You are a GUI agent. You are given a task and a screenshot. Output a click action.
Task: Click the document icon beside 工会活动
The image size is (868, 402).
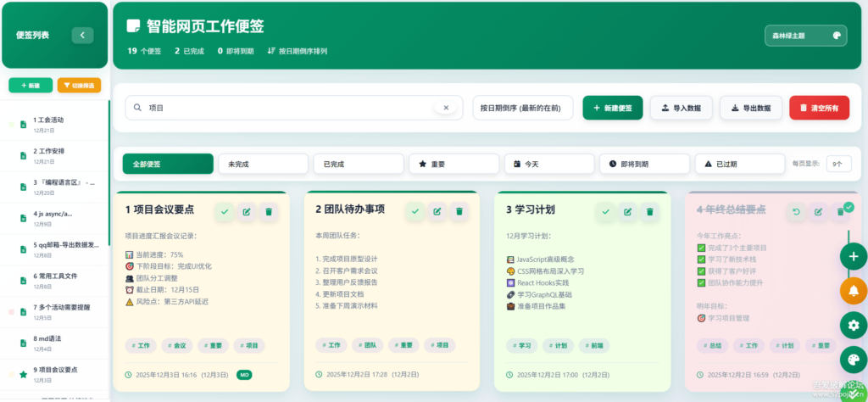pos(23,125)
